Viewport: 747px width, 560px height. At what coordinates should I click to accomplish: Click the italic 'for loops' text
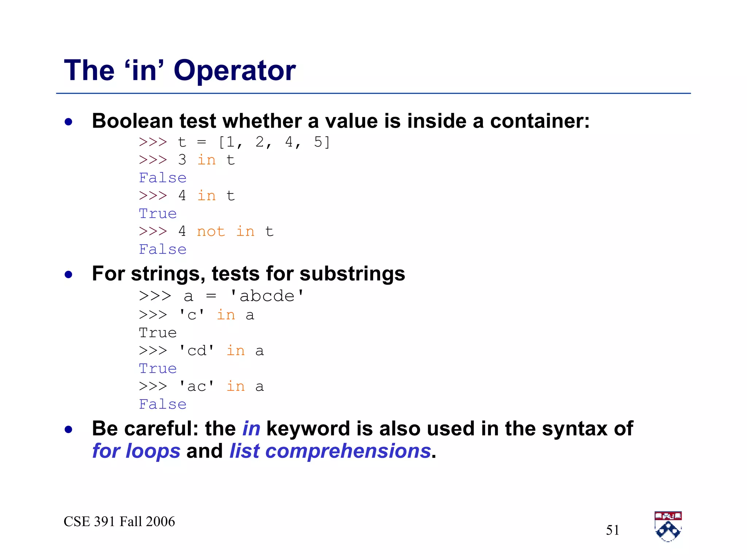pyautogui.click(x=136, y=451)
